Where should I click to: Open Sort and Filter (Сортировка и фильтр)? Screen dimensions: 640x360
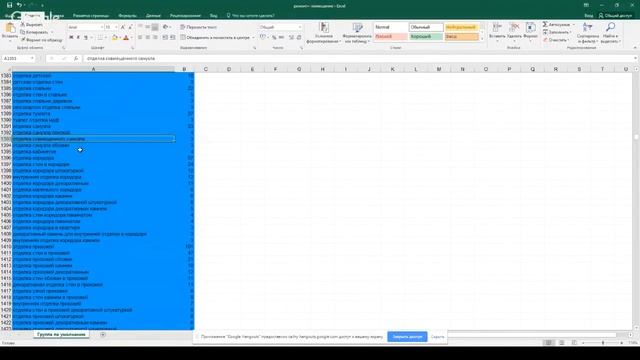(x=588, y=33)
